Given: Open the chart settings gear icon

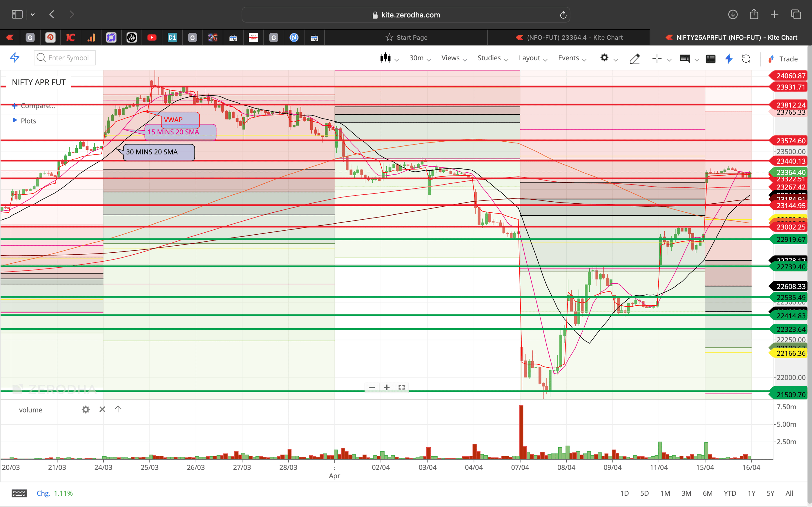Looking at the screenshot, I should point(605,59).
